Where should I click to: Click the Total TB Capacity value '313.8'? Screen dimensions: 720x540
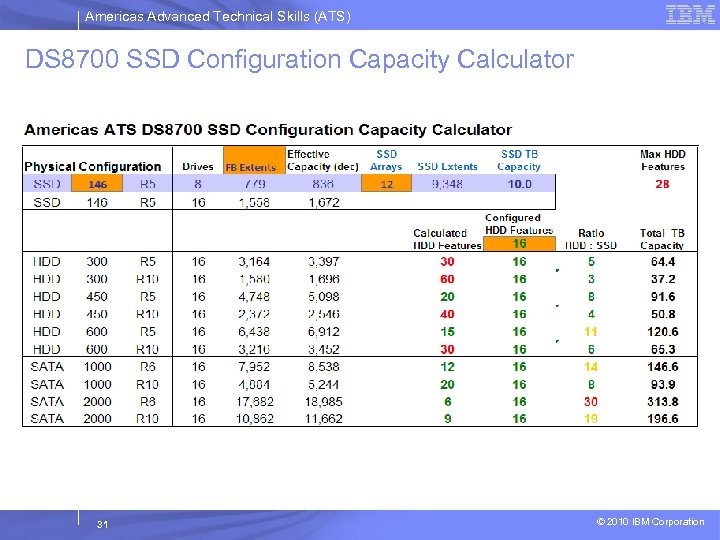click(x=663, y=402)
